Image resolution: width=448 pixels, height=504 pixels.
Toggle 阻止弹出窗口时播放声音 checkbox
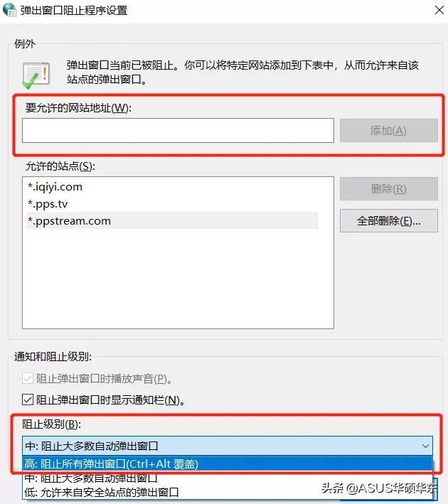click(28, 378)
